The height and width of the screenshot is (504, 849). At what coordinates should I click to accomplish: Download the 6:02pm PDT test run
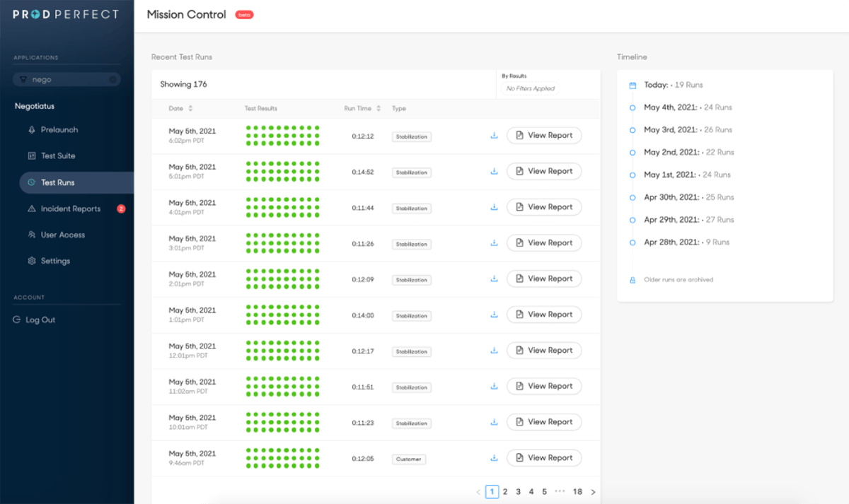pyautogui.click(x=495, y=136)
